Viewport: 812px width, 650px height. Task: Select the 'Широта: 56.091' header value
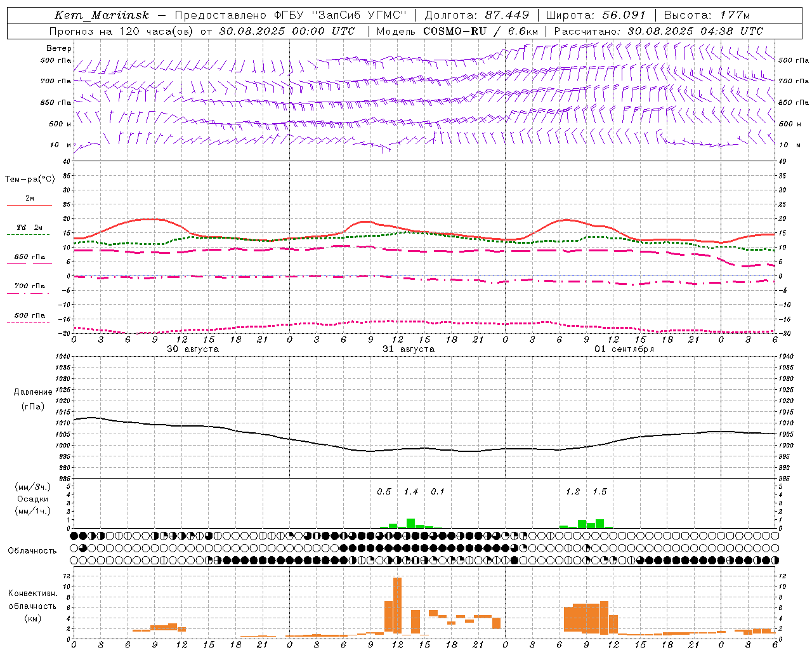(596, 15)
